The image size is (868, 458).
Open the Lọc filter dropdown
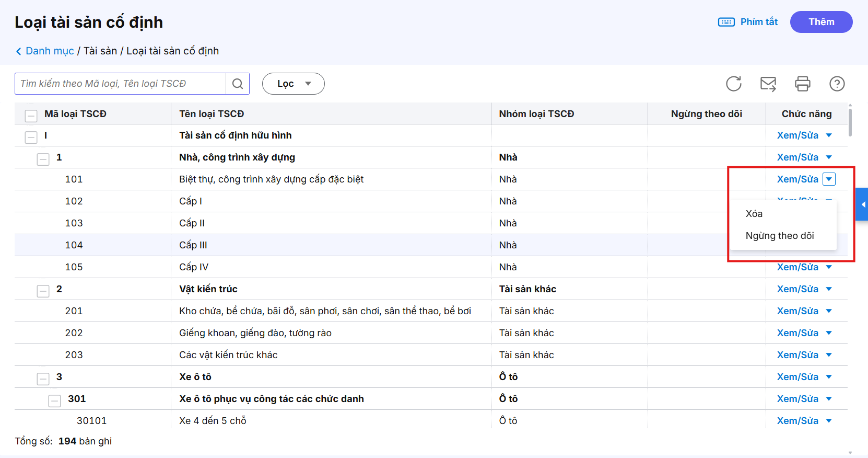point(293,84)
